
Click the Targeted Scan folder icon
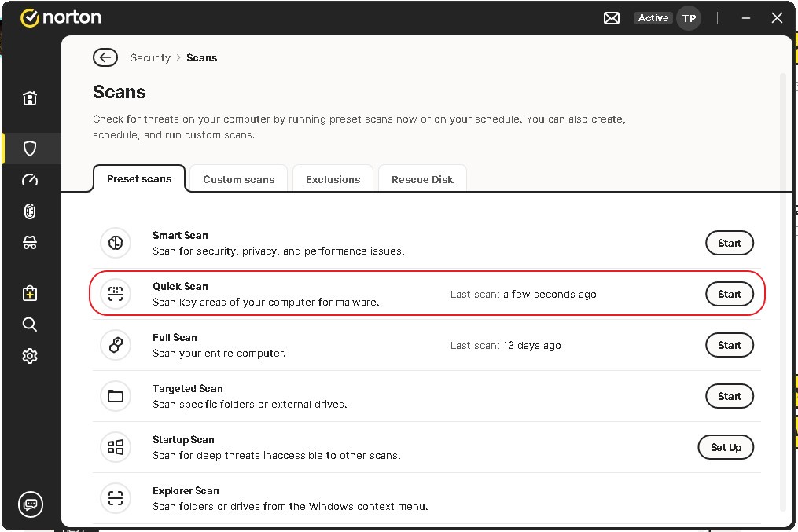coord(116,396)
